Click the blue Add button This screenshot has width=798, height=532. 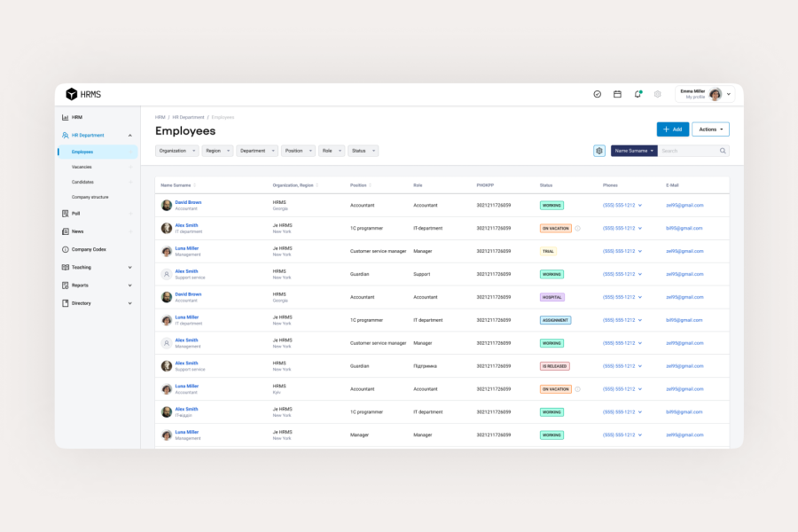(x=672, y=129)
